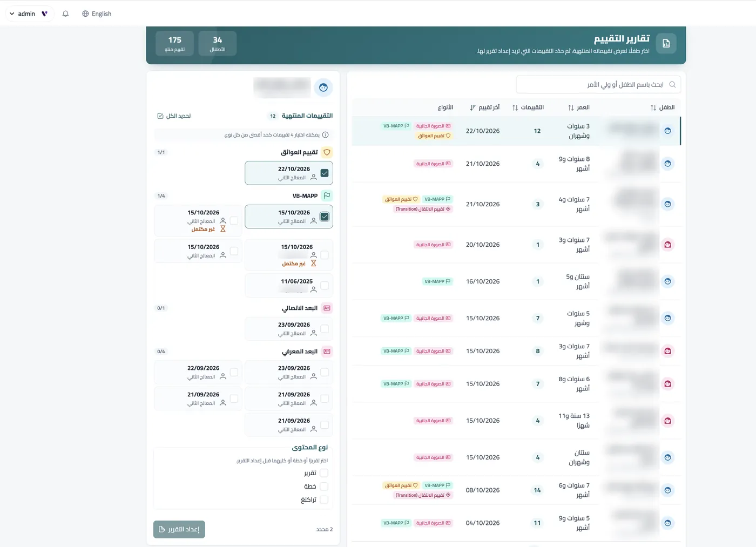This screenshot has width=756, height=547.
Task: Open the admin user dropdown
Action: pos(29,14)
